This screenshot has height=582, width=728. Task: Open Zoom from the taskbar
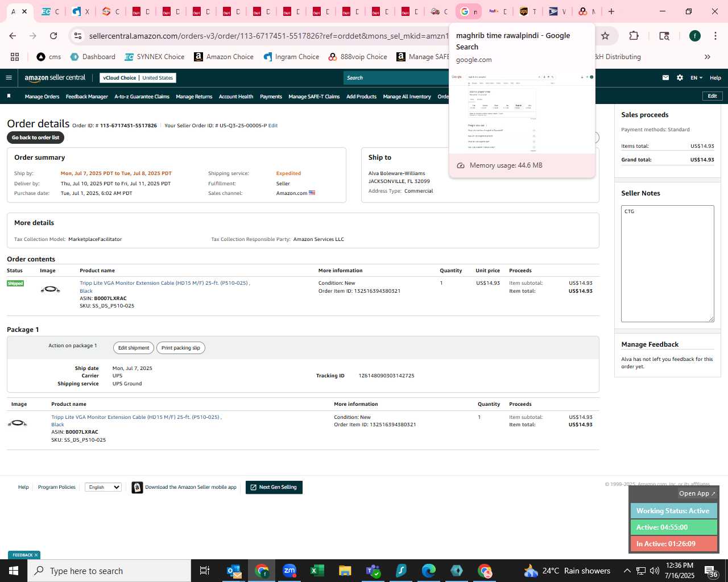(x=289, y=571)
